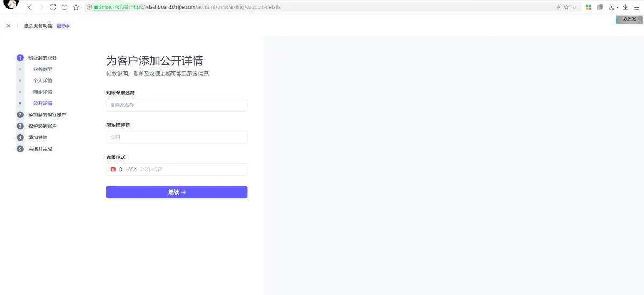Viewport: 644px width, 295px height.
Task: Click the browser reload icon
Action: pyautogui.click(x=53, y=8)
